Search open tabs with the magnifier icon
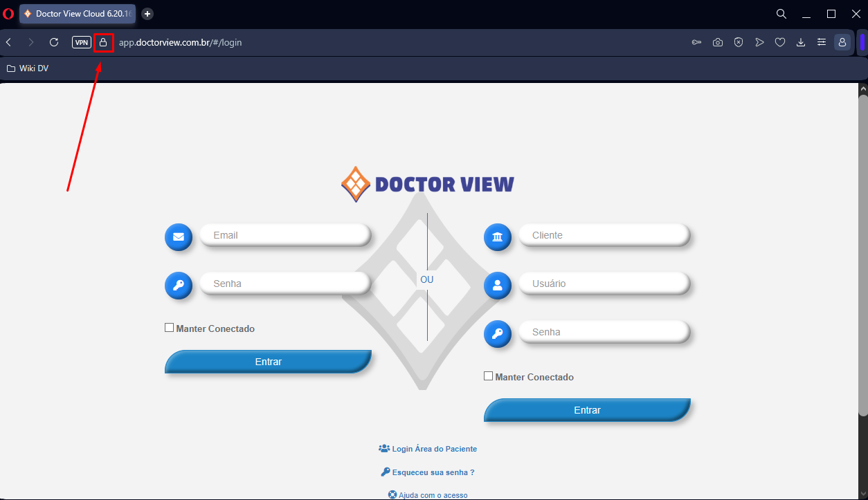The height and width of the screenshot is (500, 868). pos(781,14)
